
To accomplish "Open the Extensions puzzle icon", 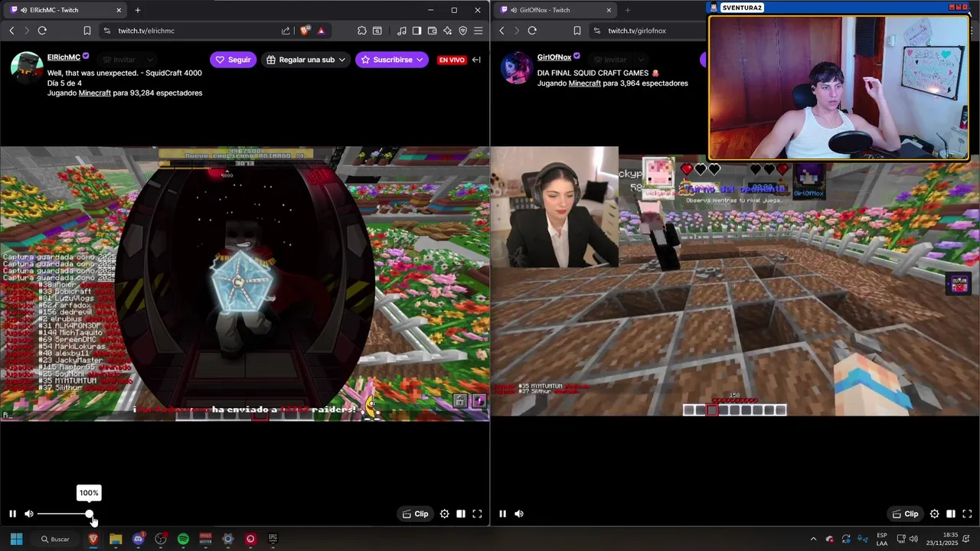I will [362, 31].
